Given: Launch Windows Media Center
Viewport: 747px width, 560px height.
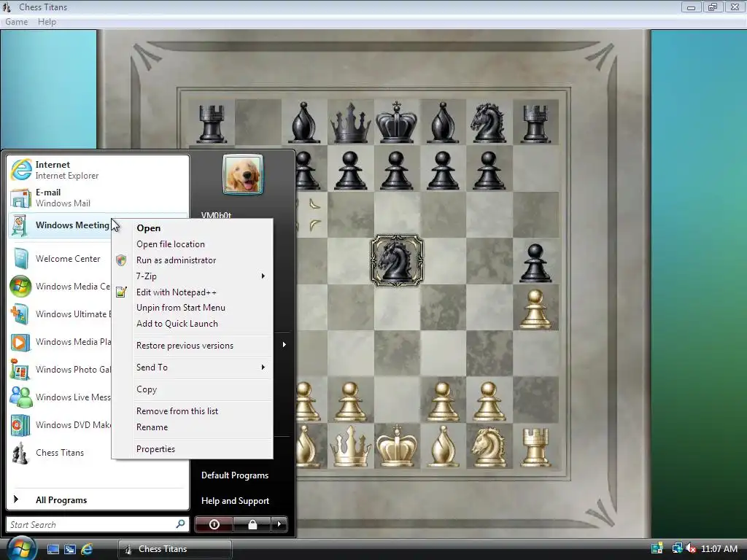Looking at the screenshot, I should pos(60,286).
